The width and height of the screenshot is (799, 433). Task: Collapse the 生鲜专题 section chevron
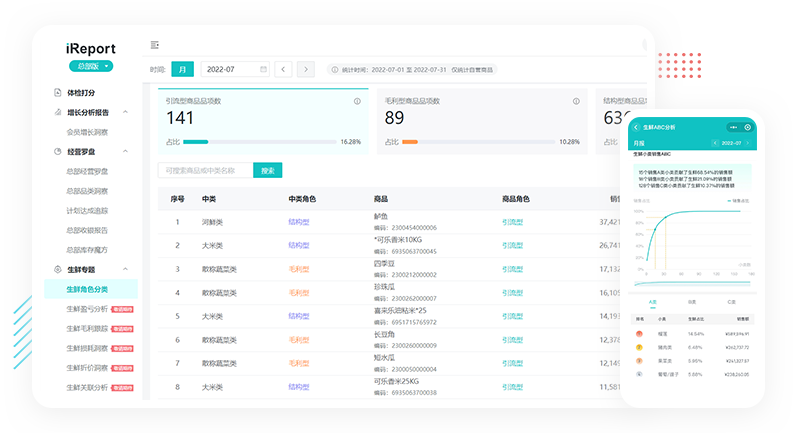(125, 269)
